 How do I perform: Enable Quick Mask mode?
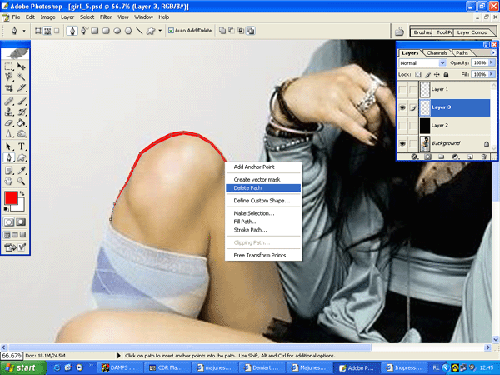point(21,222)
